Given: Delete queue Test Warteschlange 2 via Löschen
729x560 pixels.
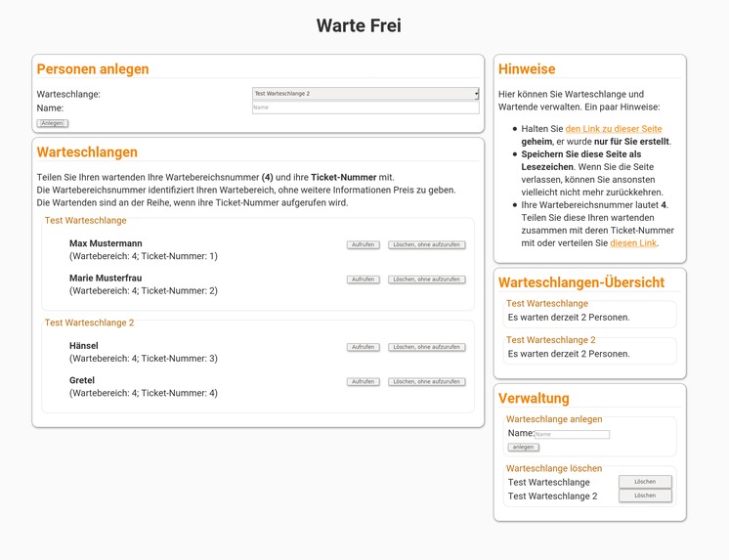Looking at the screenshot, I should [x=645, y=495].
